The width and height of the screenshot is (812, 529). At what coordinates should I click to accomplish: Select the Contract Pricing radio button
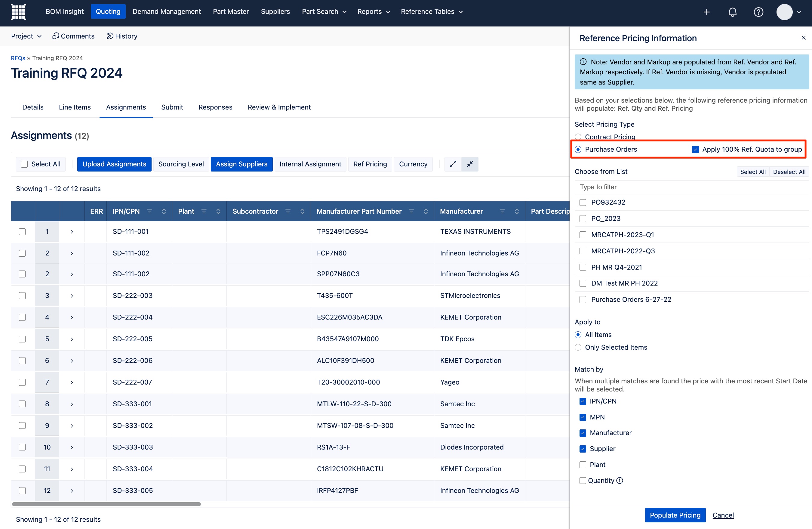(x=578, y=137)
